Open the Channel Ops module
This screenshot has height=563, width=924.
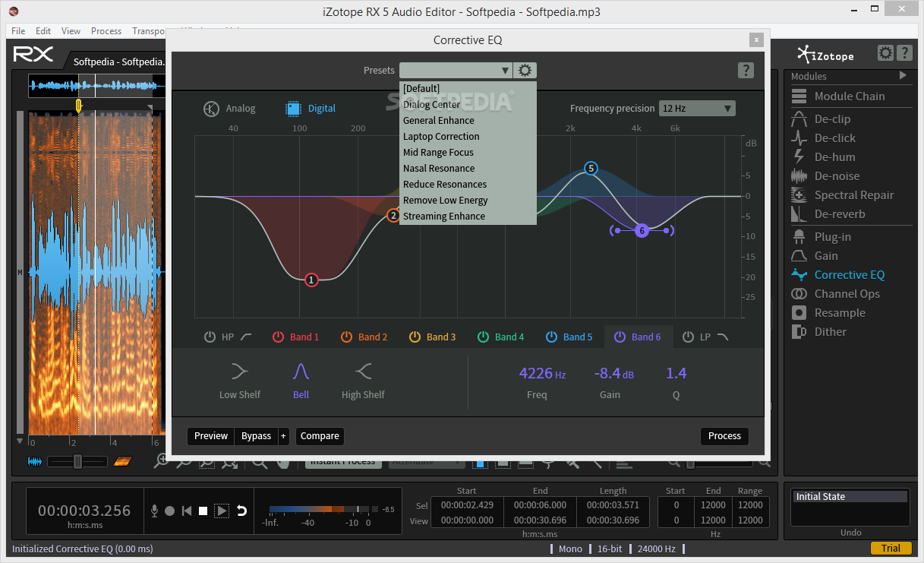click(835, 294)
